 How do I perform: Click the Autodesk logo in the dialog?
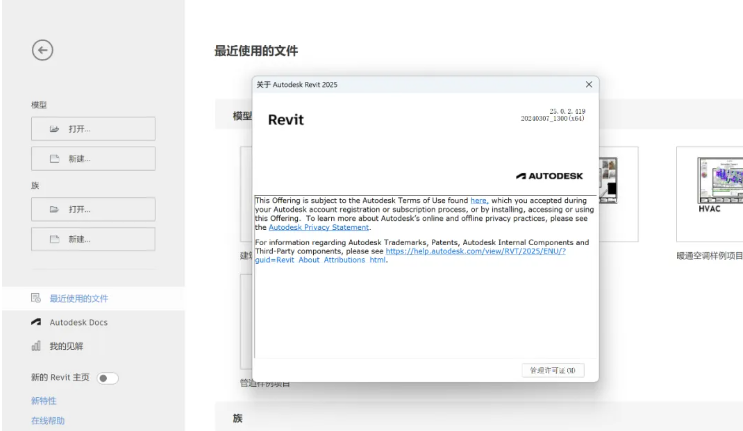click(x=552, y=174)
